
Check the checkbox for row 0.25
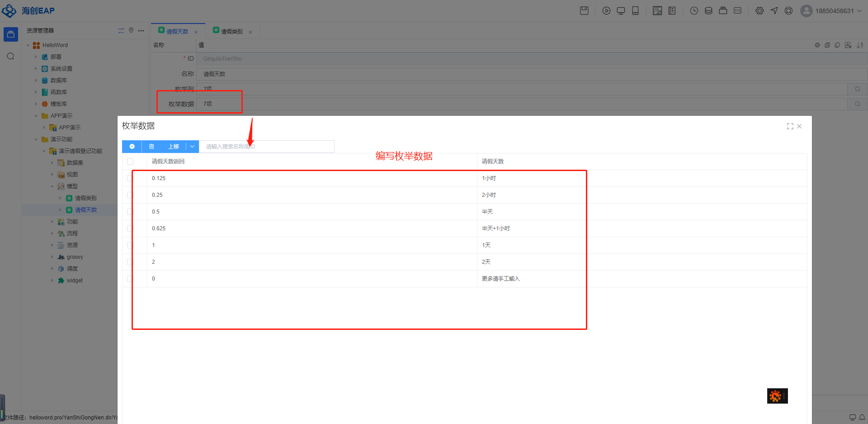130,195
